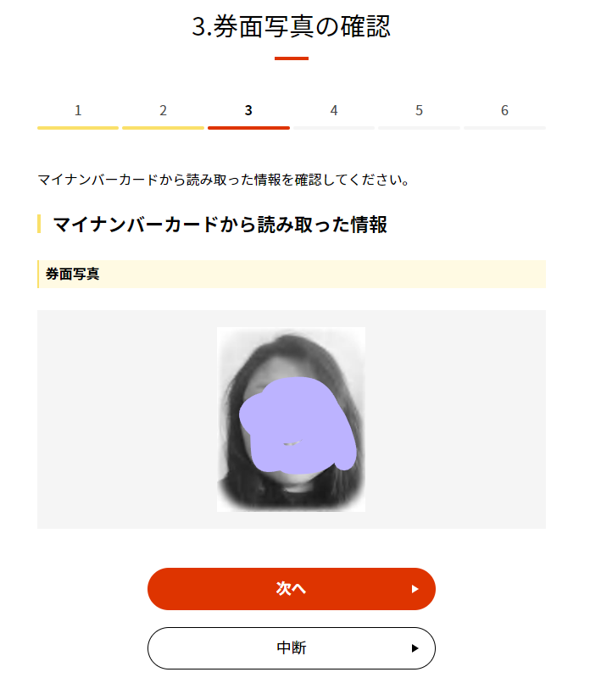Click the red progress bar under step 3
Screen dimensions: 590x700
(248, 128)
